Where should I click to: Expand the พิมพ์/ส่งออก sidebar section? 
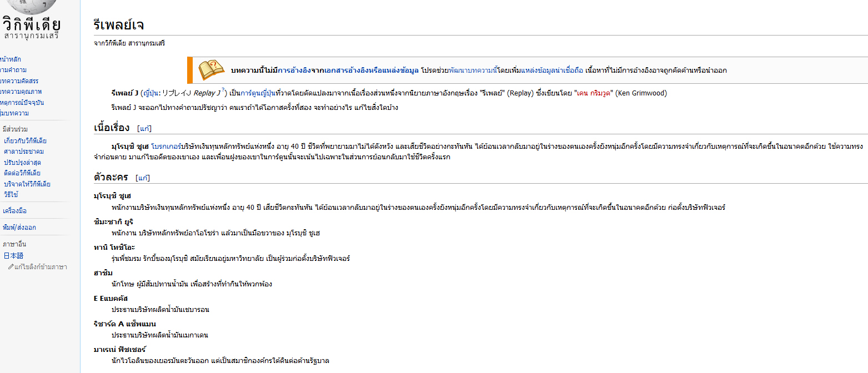[x=19, y=228]
